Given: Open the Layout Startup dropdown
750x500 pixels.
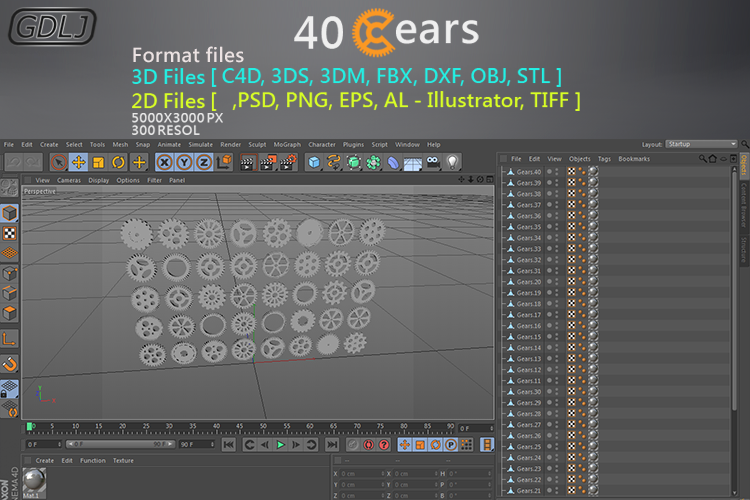Looking at the screenshot, I should point(701,144).
